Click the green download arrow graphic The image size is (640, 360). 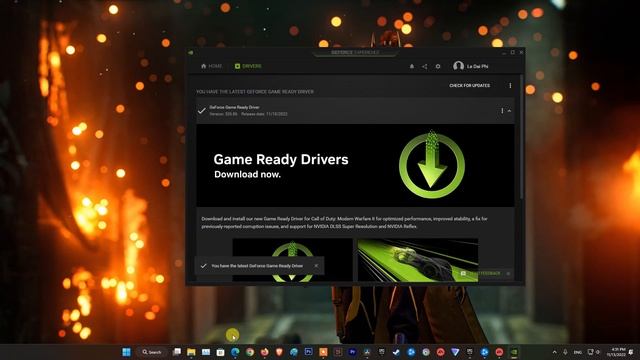(431, 164)
